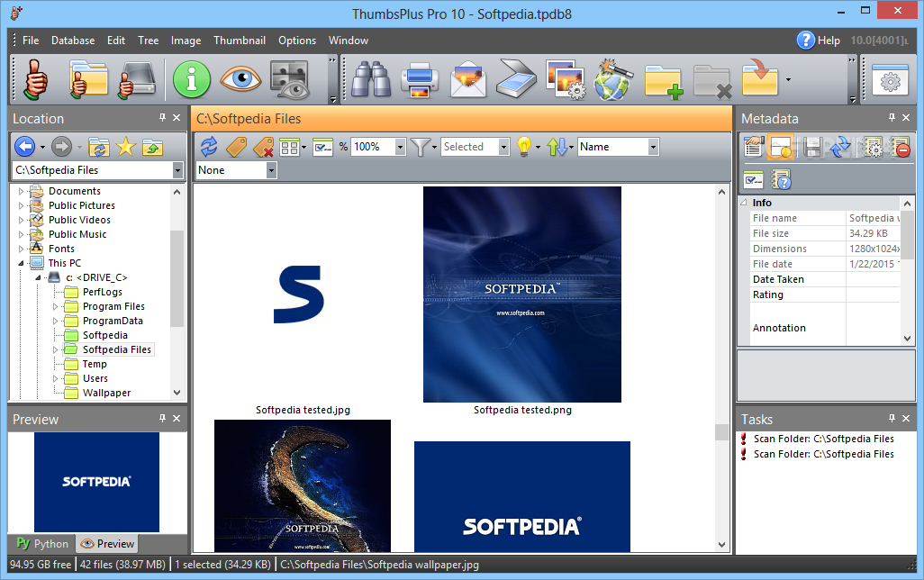Click the thumbs-up man icon in main toolbar
The image size is (924, 580).
(x=35, y=79)
